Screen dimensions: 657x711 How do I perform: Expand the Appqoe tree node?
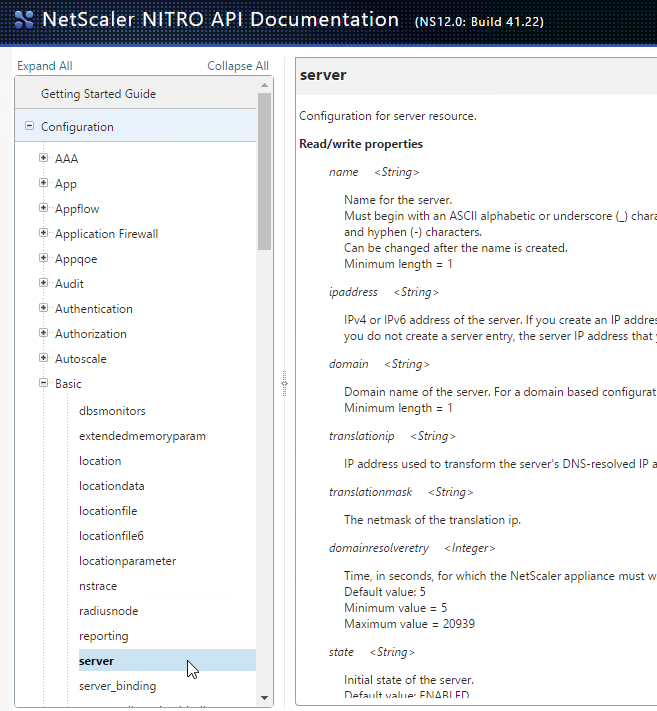click(44, 258)
